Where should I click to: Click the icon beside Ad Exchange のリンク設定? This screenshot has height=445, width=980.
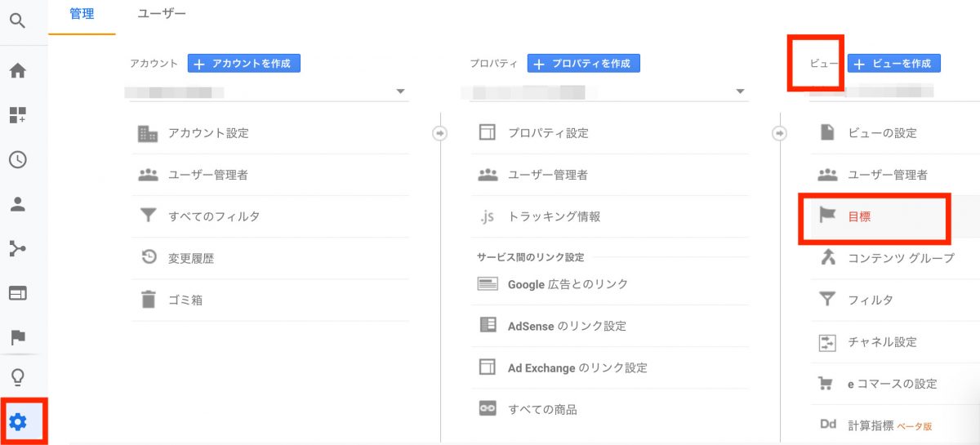(x=488, y=367)
